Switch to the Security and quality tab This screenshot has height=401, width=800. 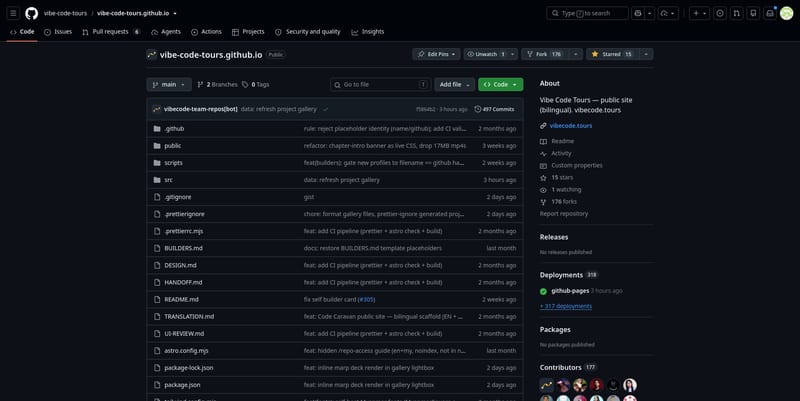pyautogui.click(x=308, y=32)
